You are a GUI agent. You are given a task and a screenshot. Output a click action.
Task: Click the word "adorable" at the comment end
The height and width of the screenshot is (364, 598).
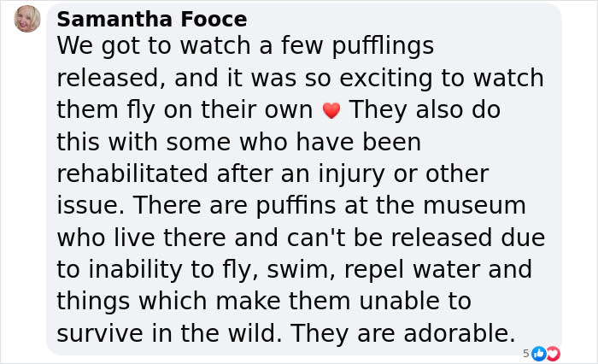(456, 333)
